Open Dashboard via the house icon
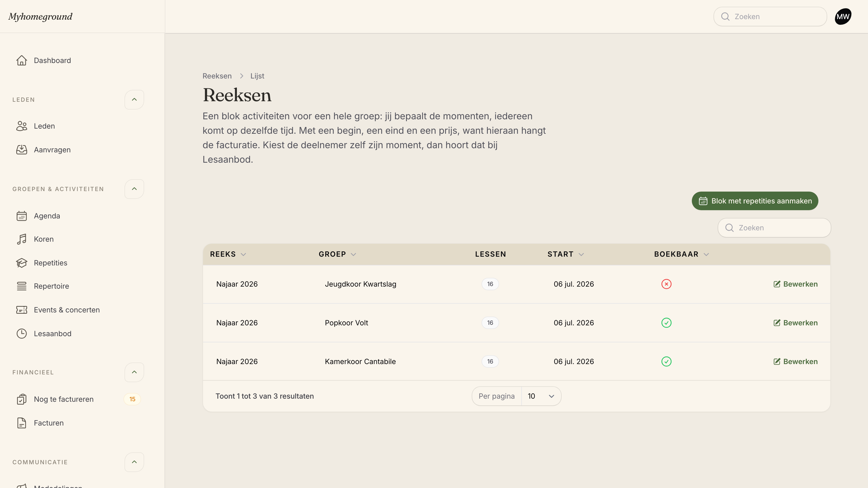This screenshot has height=488, width=868. [x=21, y=60]
